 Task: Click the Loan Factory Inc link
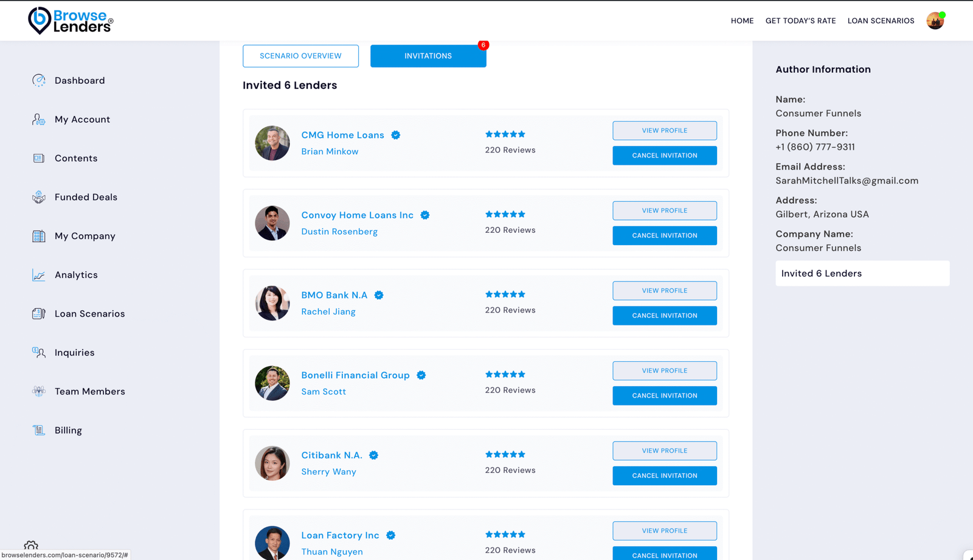coord(340,536)
